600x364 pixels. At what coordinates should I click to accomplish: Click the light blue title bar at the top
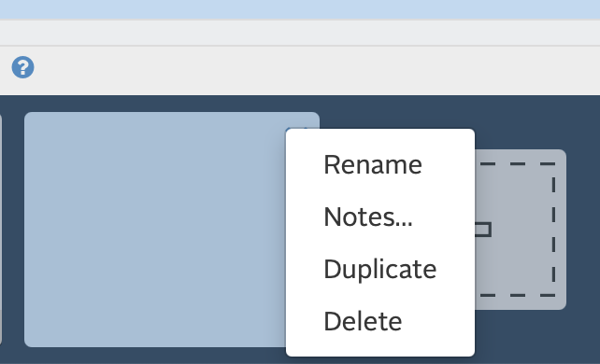pyautogui.click(x=300, y=9)
